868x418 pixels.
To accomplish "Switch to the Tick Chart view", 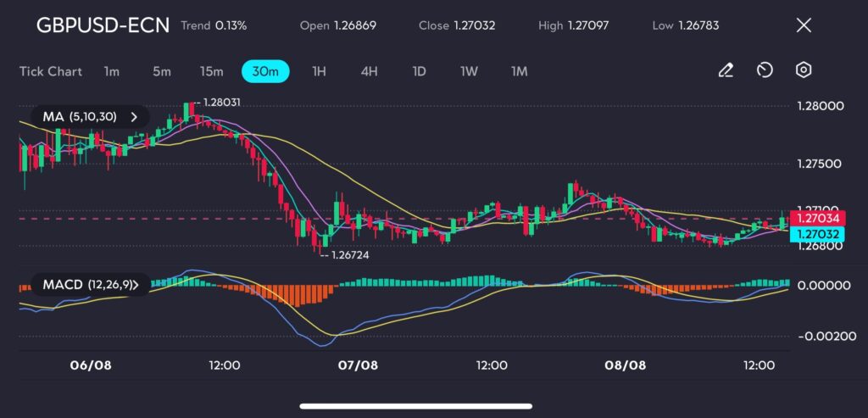I will pos(51,71).
